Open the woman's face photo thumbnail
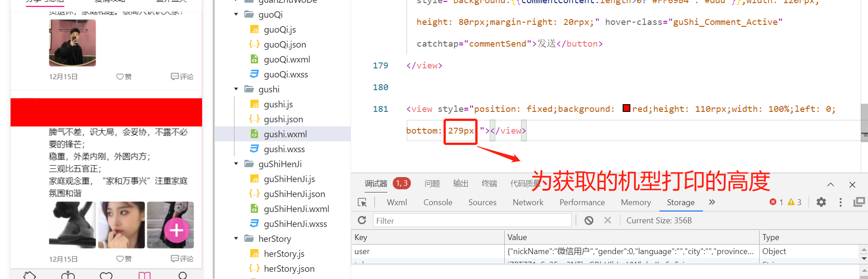Viewport: 868px width, 279px height. click(x=122, y=225)
